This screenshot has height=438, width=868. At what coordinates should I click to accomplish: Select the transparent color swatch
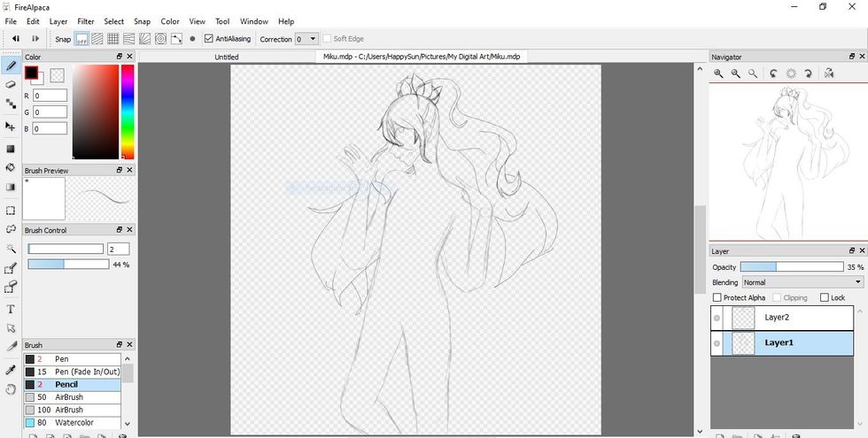tap(57, 75)
